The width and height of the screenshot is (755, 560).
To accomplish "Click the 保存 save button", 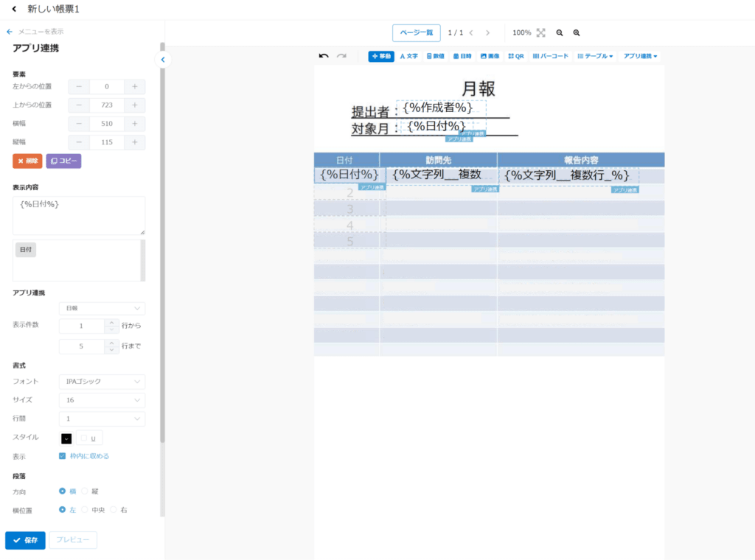I will click(25, 540).
